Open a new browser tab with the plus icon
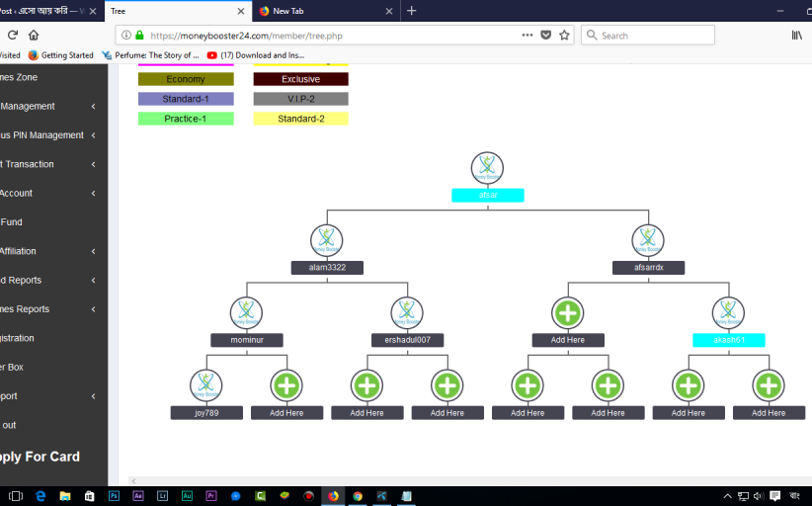Image resolution: width=812 pixels, height=506 pixels. point(412,11)
